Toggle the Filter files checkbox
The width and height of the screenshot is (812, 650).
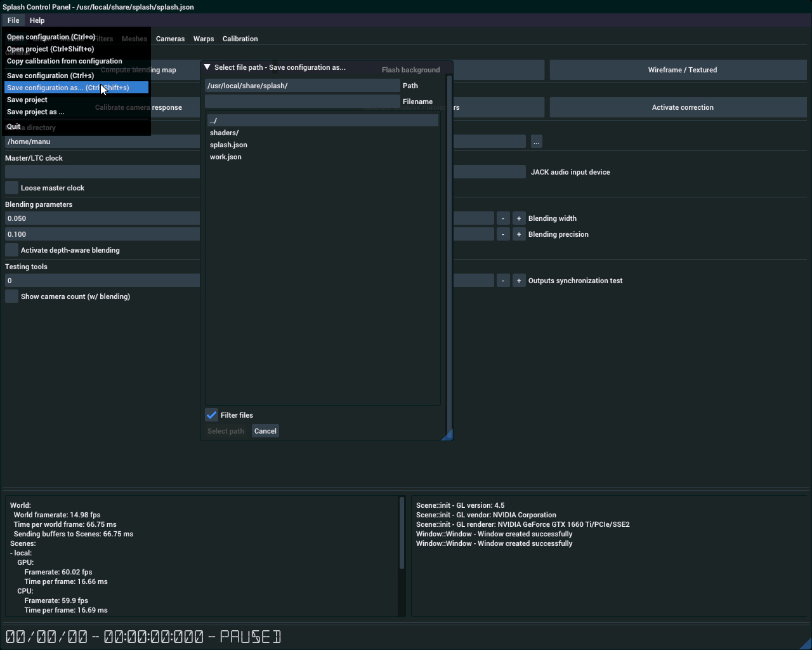tap(212, 415)
